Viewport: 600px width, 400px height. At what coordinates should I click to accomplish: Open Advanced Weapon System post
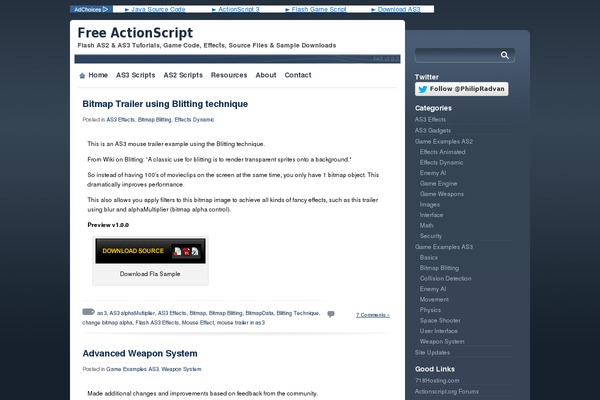(140, 353)
